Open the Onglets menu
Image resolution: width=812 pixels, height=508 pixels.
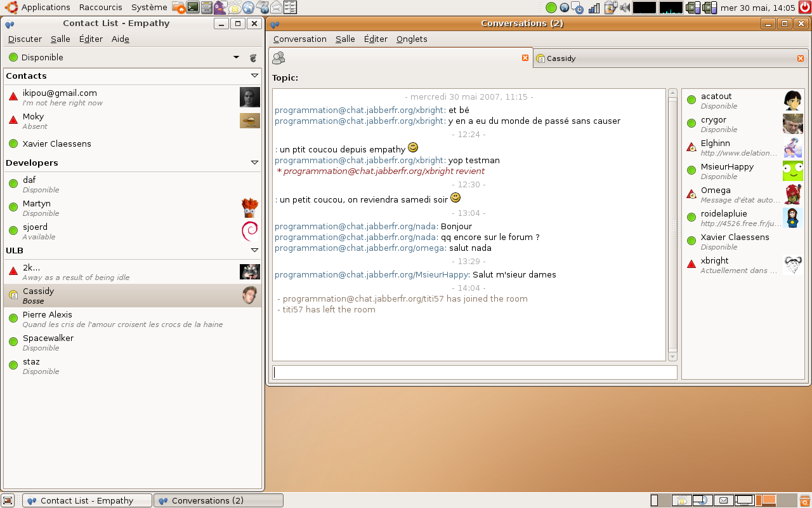click(x=411, y=39)
